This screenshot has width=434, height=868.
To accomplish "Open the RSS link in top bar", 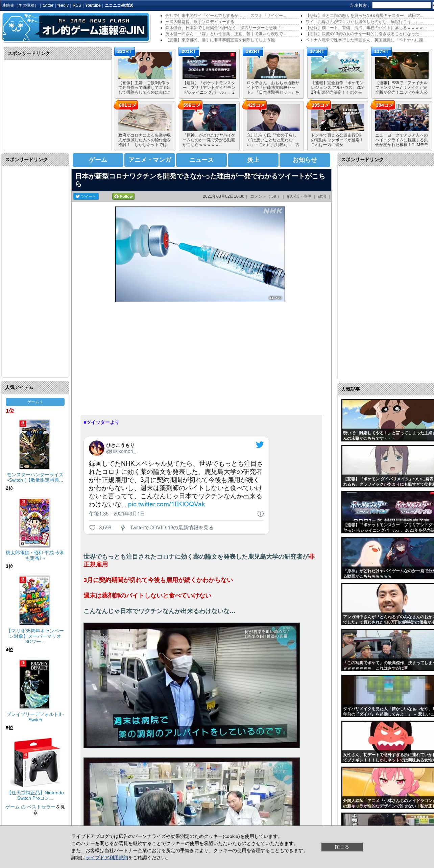I will click(x=77, y=5).
